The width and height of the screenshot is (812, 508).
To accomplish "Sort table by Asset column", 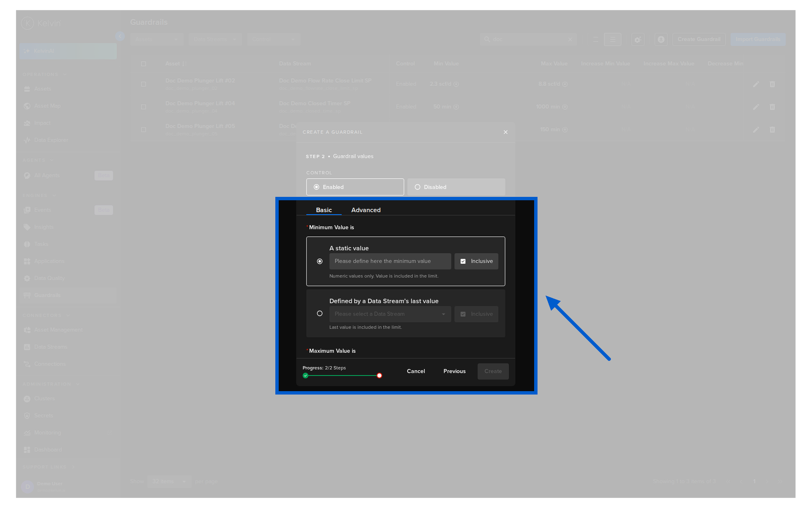I will pyautogui.click(x=176, y=63).
